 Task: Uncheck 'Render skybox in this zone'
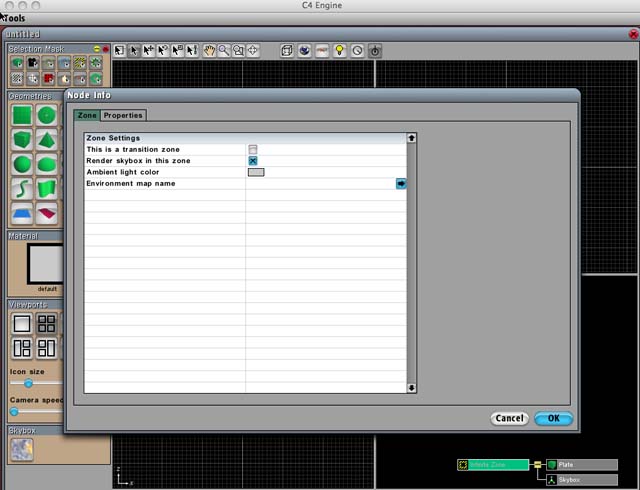(x=253, y=161)
